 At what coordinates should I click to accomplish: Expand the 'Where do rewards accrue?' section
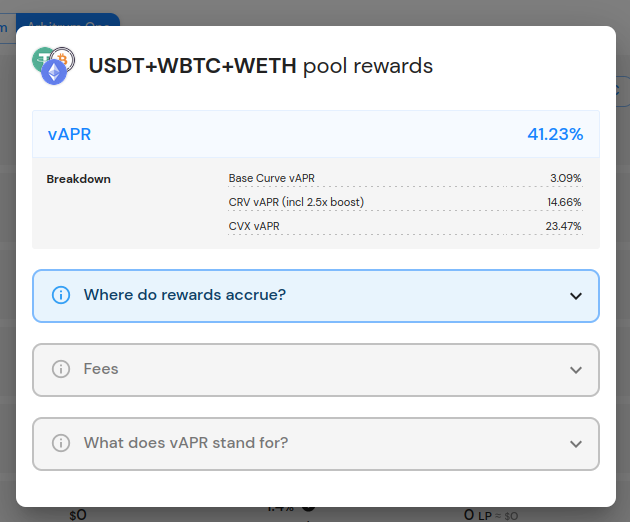click(316, 296)
